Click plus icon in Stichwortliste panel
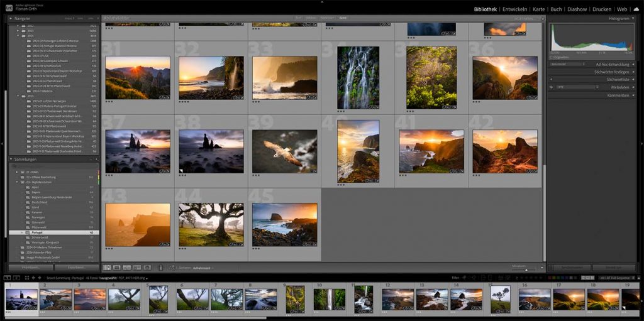The height and width of the screenshot is (321, 644). (x=551, y=79)
